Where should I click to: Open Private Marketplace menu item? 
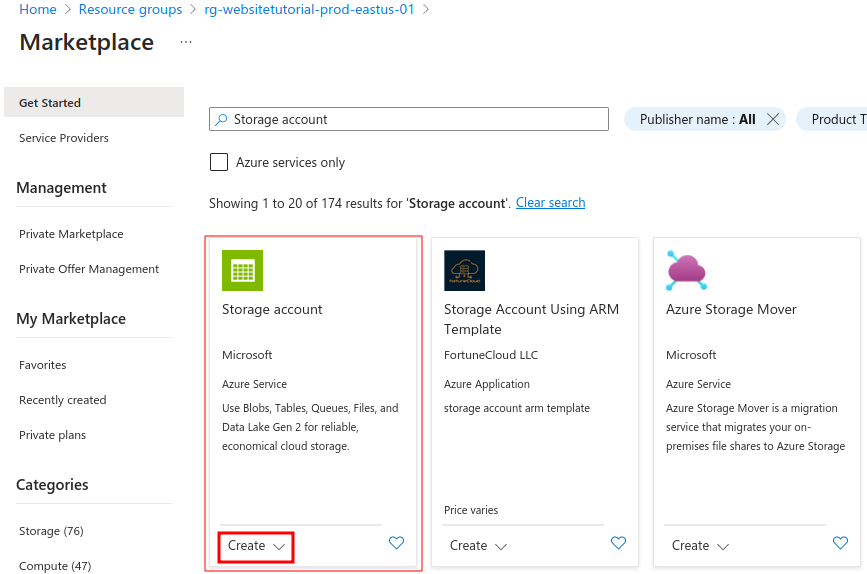coord(71,234)
